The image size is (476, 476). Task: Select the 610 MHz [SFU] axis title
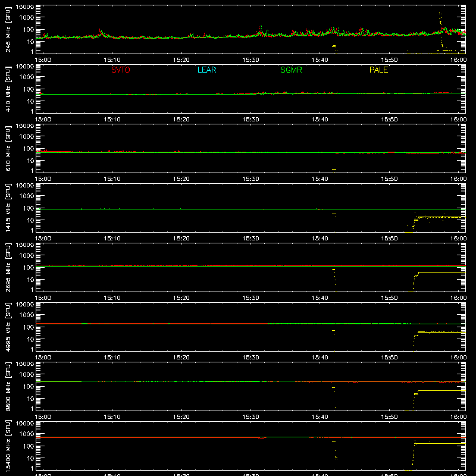tap(8, 148)
